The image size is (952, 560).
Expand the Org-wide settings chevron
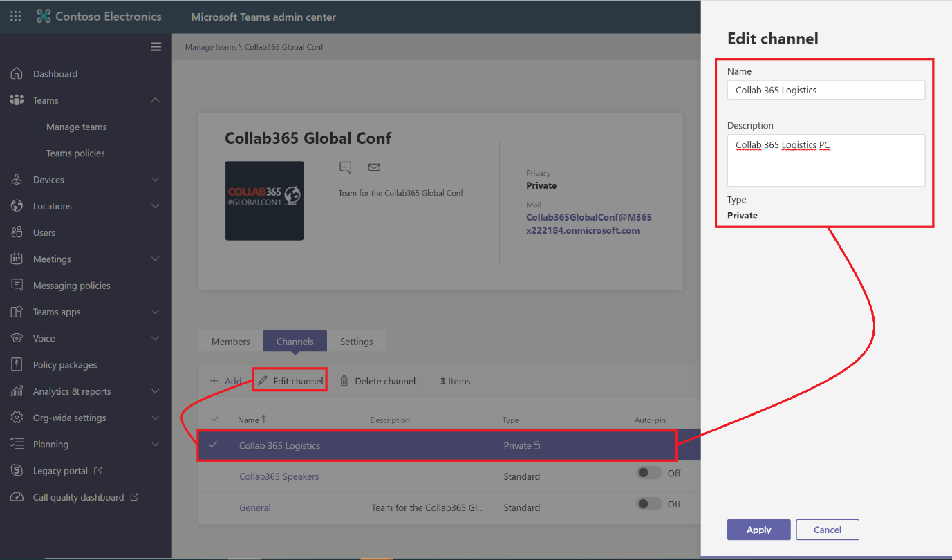pos(155,418)
